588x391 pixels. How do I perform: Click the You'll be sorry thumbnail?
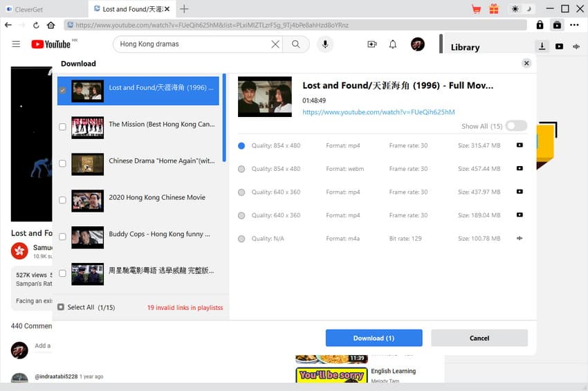pos(331,375)
